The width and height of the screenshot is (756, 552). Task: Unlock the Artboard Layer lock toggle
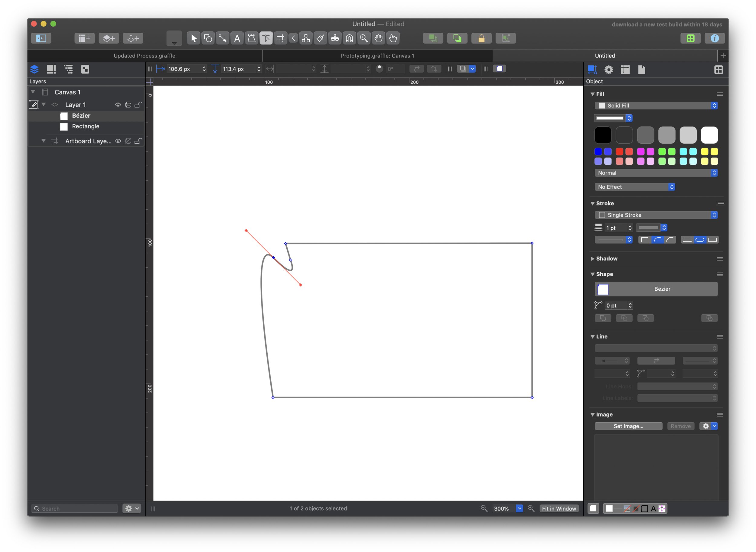[138, 141]
